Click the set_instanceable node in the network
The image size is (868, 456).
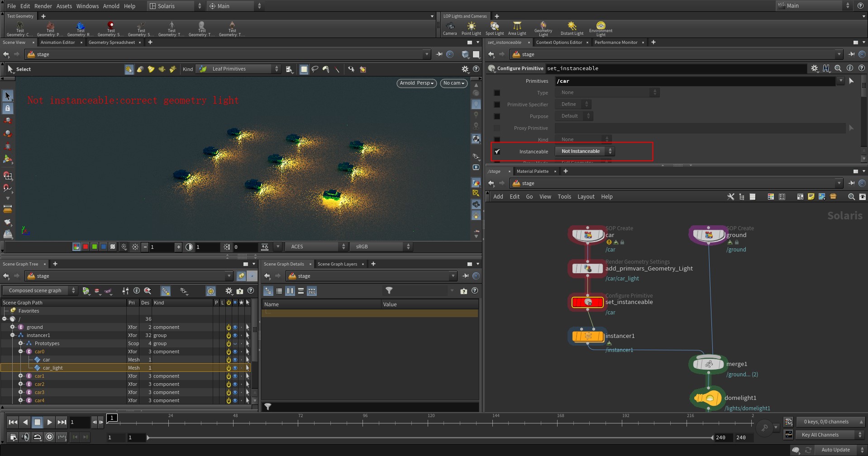[x=587, y=302]
